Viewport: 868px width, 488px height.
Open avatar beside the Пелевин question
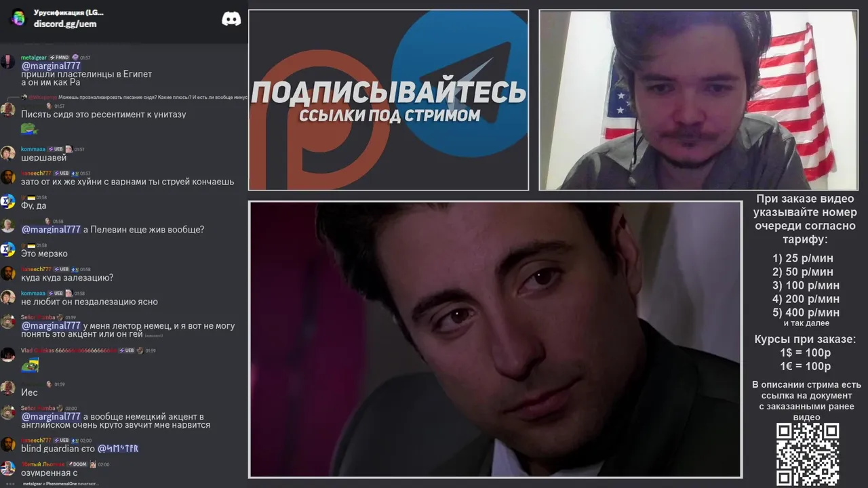point(7,225)
